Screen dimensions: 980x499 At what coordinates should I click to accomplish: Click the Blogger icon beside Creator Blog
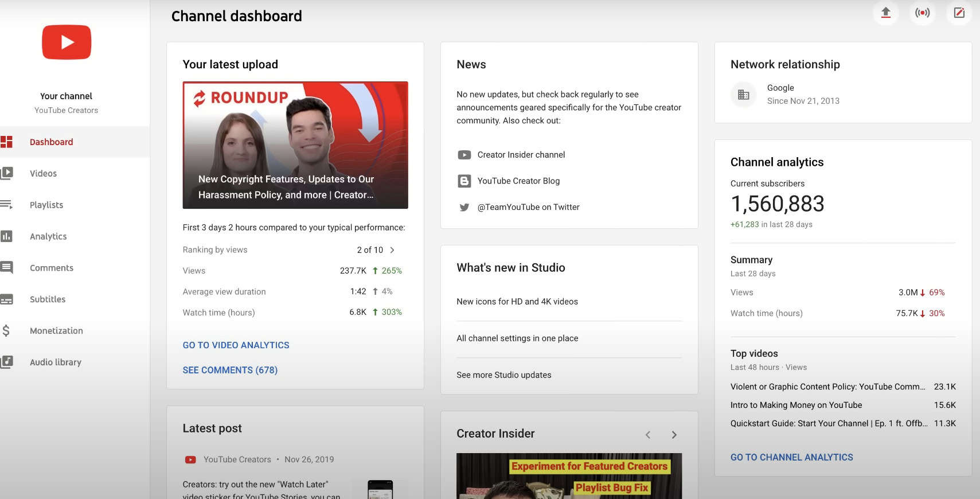tap(464, 181)
